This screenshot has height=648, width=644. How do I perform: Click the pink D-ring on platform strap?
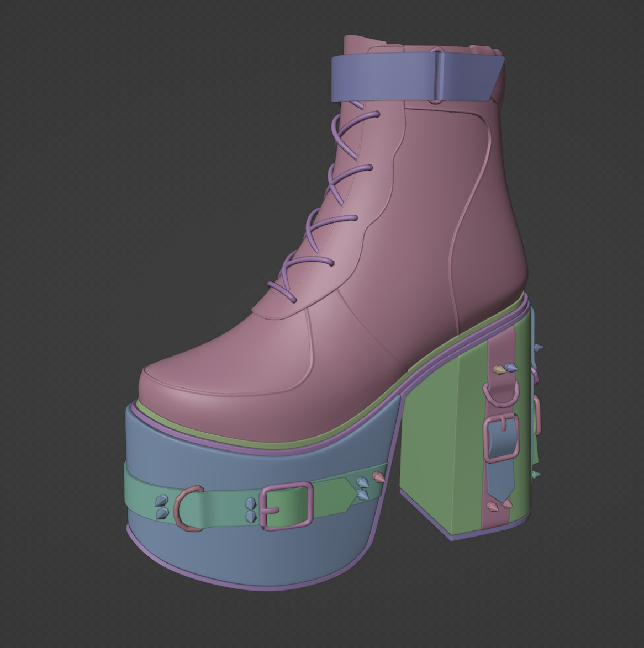pos(187,508)
